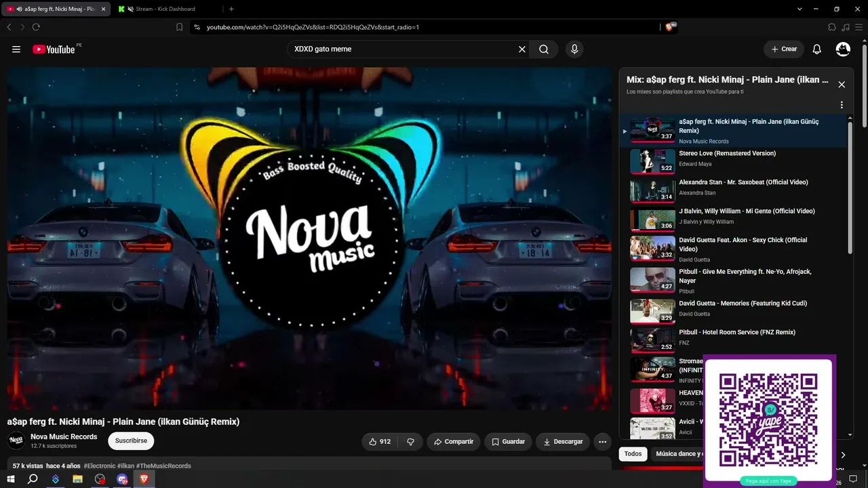The height and width of the screenshot is (488, 868).
Task: Click the magnifier search button
Action: 544,49
